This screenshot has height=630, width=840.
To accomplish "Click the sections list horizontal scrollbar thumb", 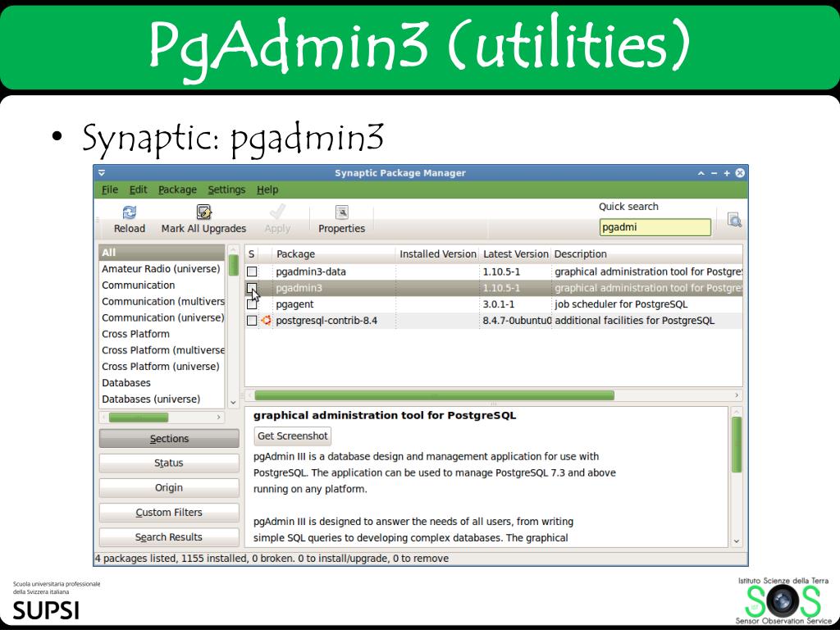I will point(138,418).
